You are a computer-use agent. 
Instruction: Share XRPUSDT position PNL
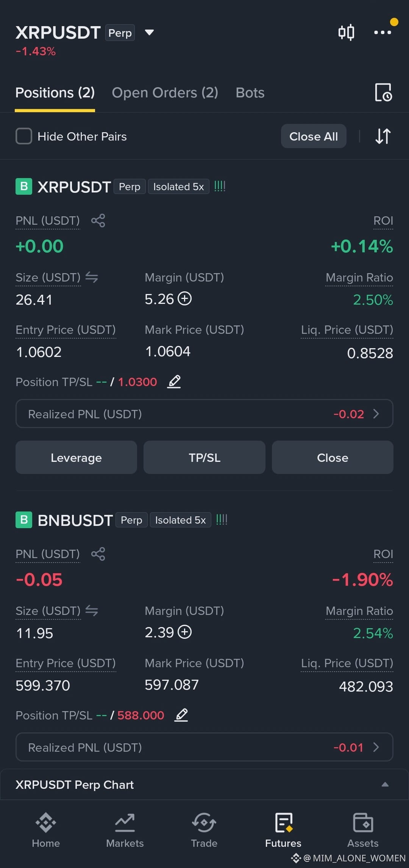click(98, 221)
